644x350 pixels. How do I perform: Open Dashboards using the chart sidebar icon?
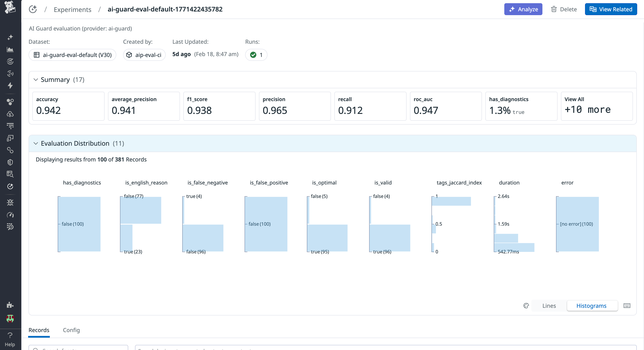[10, 49]
